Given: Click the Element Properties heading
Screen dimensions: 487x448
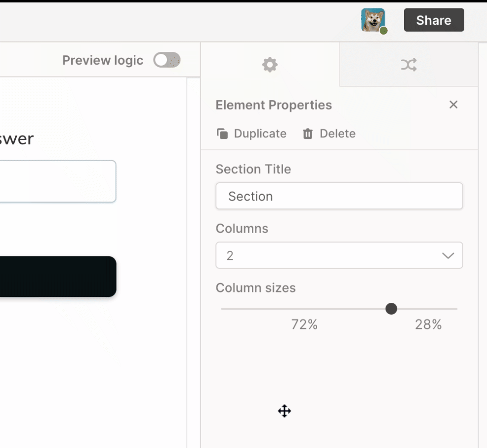Looking at the screenshot, I should [x=274, y=105].
